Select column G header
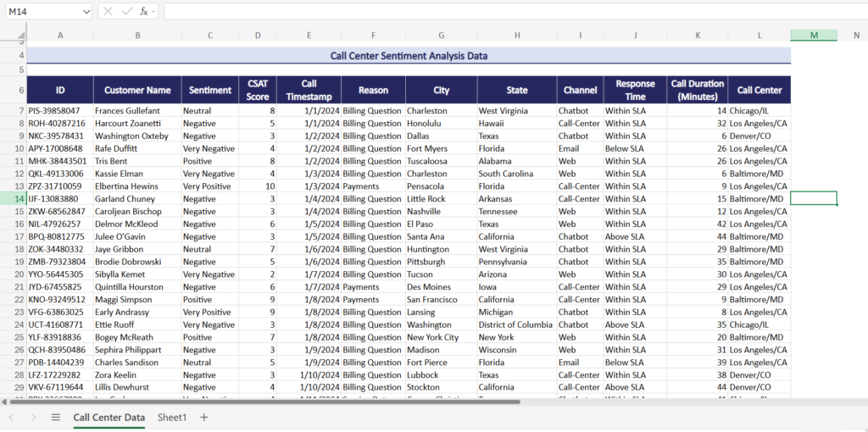868x432 pixels. tap(441, 36)
